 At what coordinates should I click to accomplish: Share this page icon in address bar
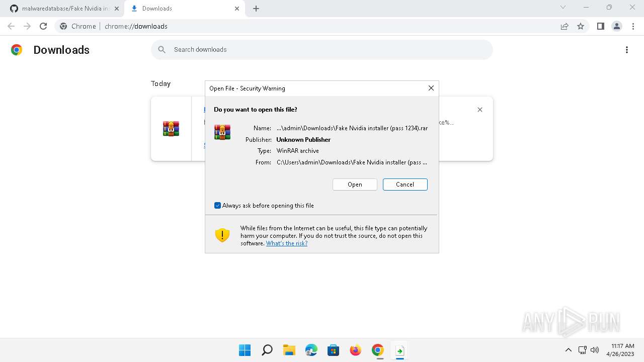(565, 26)
